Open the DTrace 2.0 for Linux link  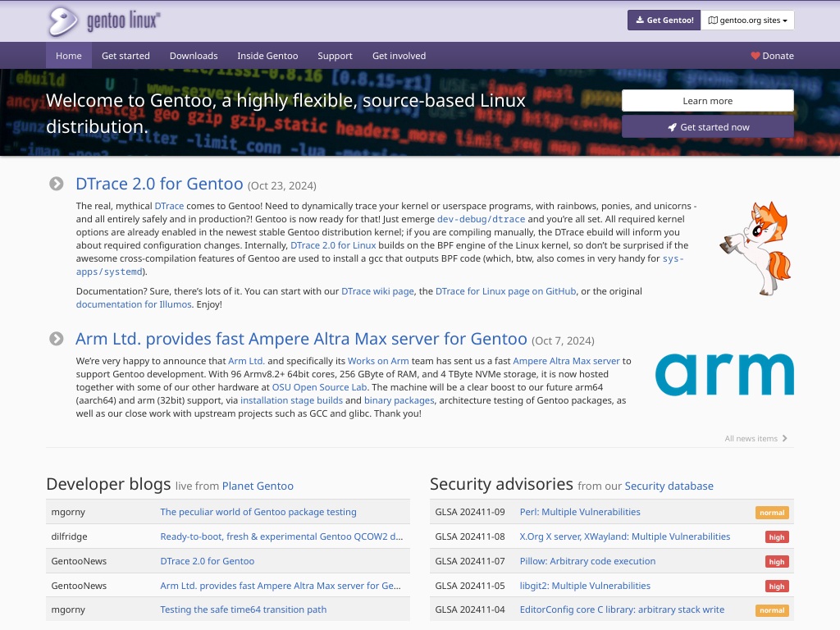tap(333, 245)
